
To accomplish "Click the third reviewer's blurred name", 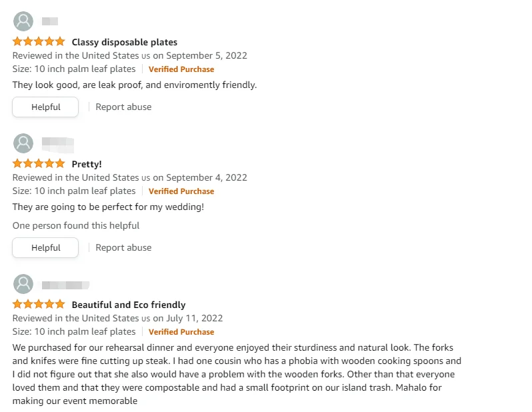I will tap(65, 285).
